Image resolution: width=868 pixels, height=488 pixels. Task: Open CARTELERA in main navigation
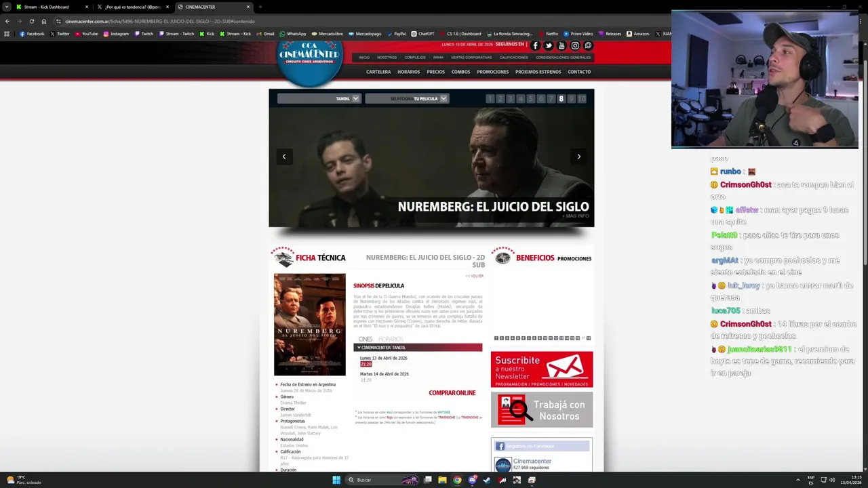tap(378, 72)
